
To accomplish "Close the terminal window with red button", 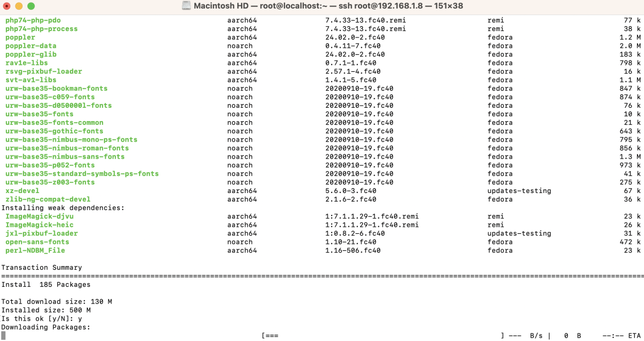I will (x=8, y=6).
